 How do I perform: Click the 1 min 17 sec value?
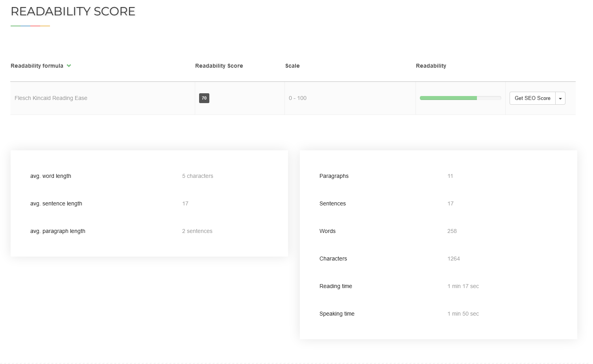463,286
